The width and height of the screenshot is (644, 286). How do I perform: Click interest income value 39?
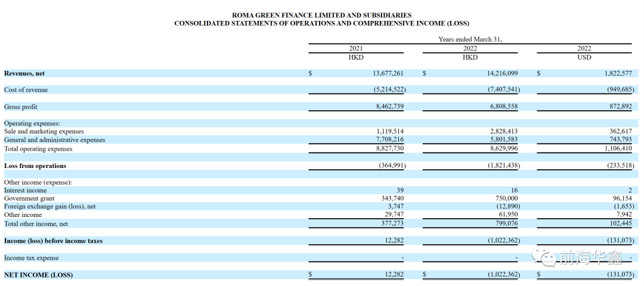(400, 190)
